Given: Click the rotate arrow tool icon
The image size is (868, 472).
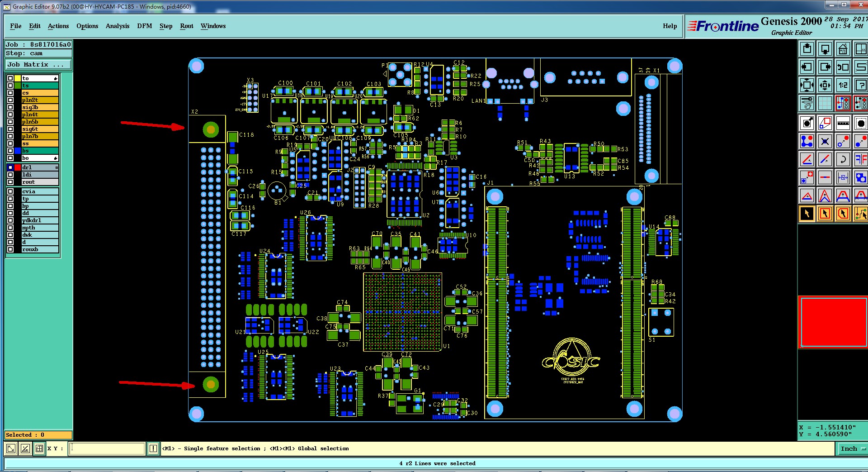Looking at the screenshot, I should (843, 159).
